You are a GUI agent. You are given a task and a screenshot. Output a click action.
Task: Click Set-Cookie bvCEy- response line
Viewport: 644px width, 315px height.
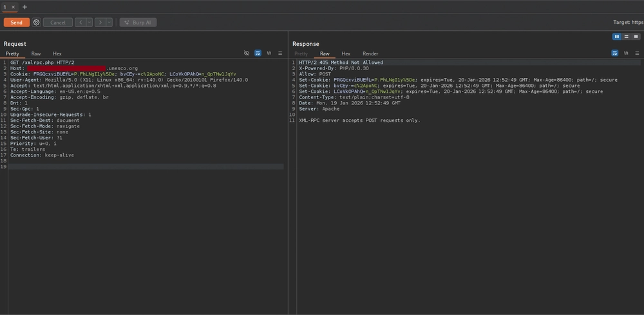point(439,86)
